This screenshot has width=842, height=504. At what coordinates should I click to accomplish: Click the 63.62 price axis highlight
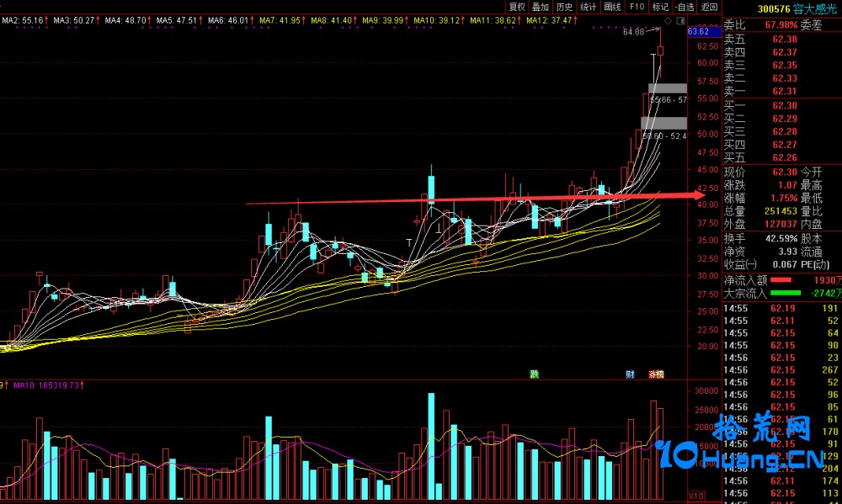(x=704, y=32)
